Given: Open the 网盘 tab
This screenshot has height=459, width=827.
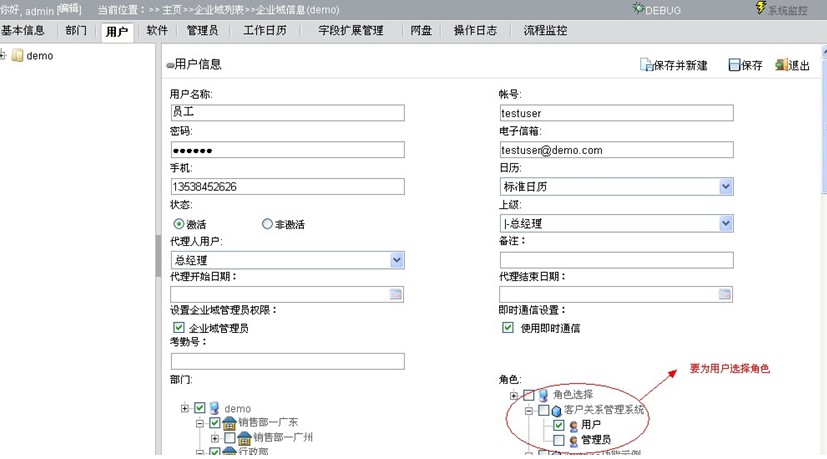Looking at the screenshot, I should point(421,31).
